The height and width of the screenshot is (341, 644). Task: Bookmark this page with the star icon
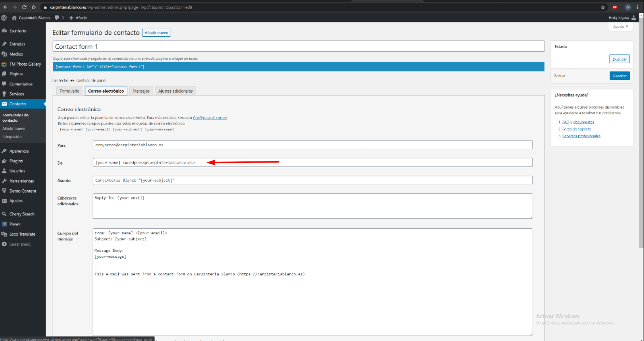[603, 7]
